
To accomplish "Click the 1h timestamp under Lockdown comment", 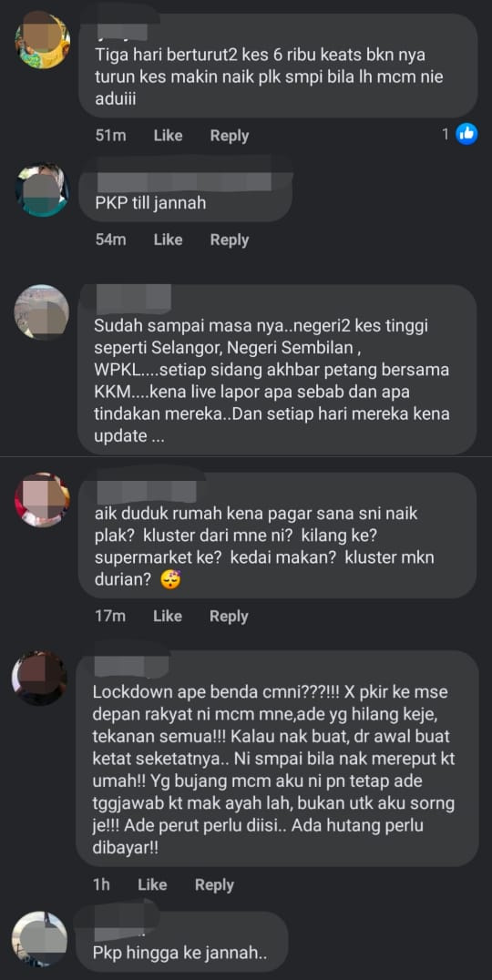I will tap(100, 885).
